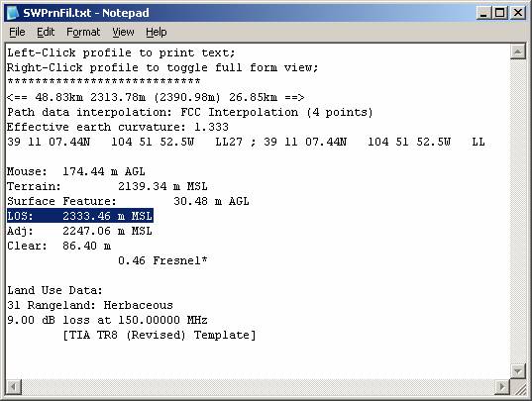Place cursor in the 31 Rangeland: Herbaceous line
Screen dimensions: 532x401
(90, 305)
